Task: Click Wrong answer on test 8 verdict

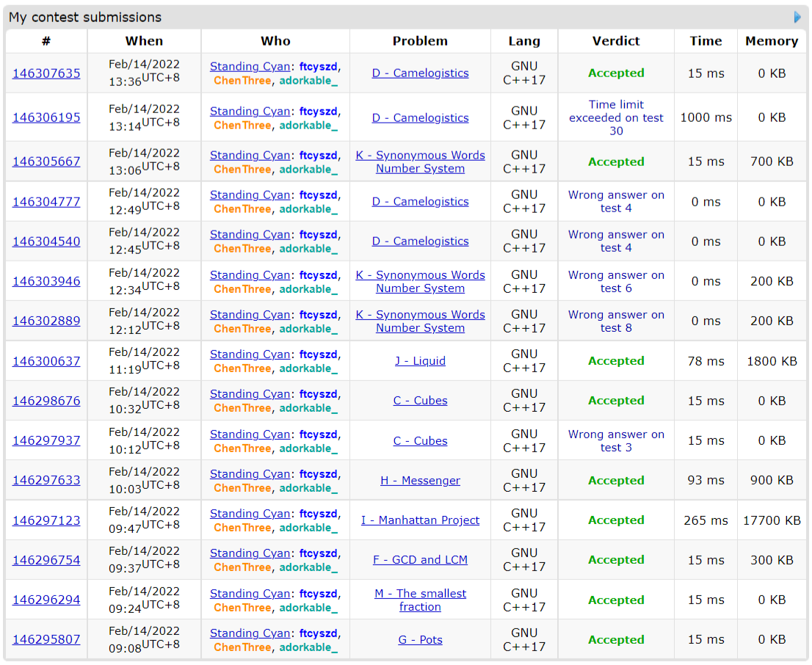Action: click(616, 321)
